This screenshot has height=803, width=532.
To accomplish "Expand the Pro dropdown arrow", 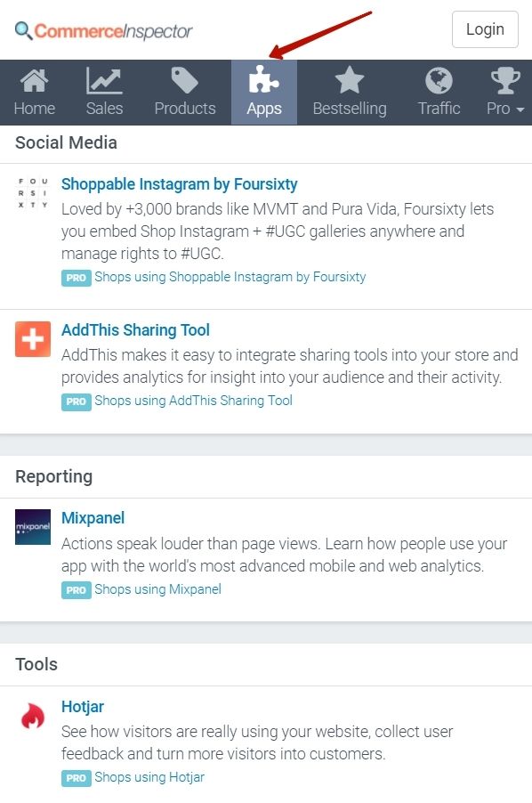I will pyautogui.click(x=520, y=109).
